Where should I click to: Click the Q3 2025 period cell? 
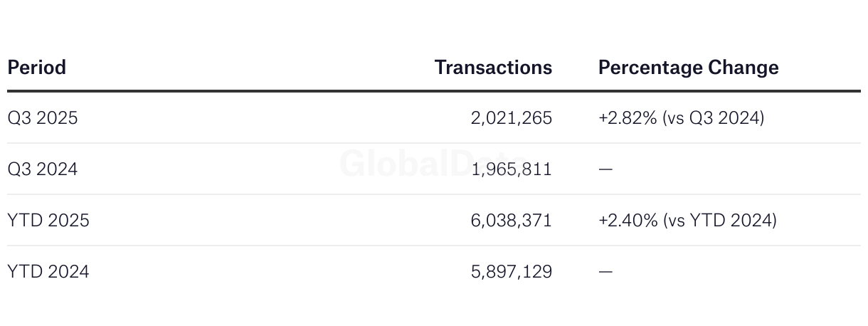point(43,117)
